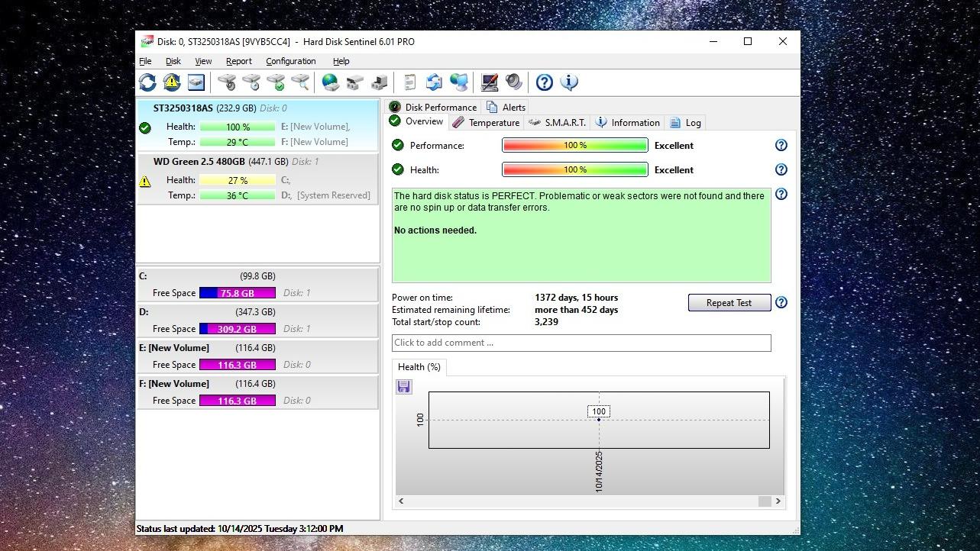This screenshot has height=551, width=980.
Task: Click the globe with disk toolbar icon
Action: [x=330, y=82]
